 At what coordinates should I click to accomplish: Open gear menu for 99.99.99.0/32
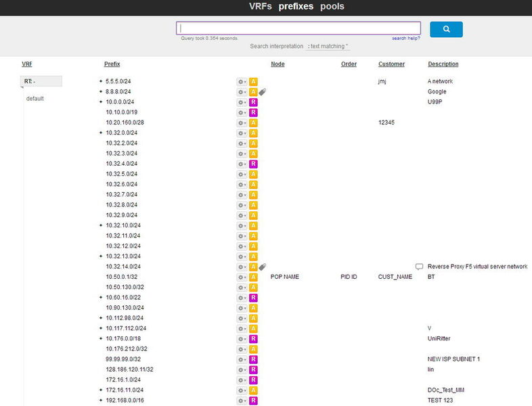click(x=242, y=359)
